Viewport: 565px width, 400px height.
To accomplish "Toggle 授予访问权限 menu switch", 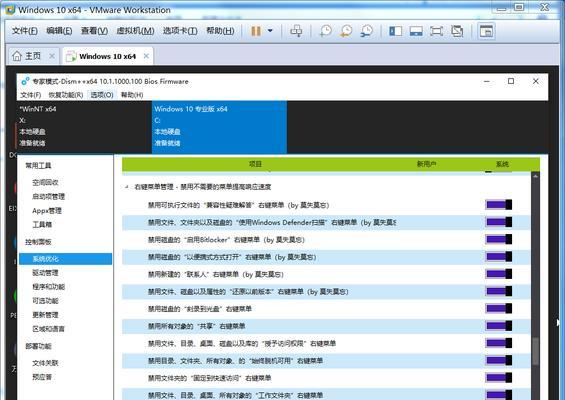I will point(499,343).
